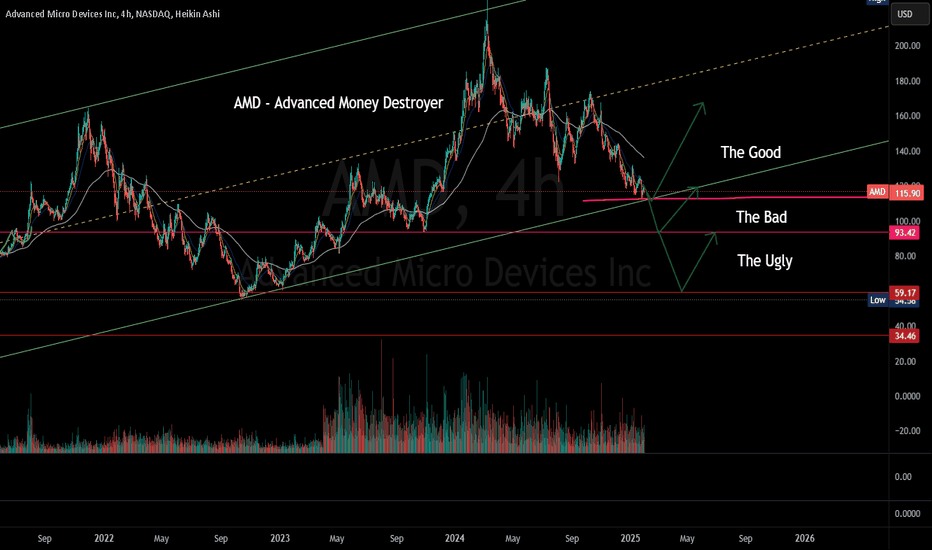The width and height of the screenshot is (932, 550).
Task: Select 'The Good' text annotation
Action: [x=751, y=152]
